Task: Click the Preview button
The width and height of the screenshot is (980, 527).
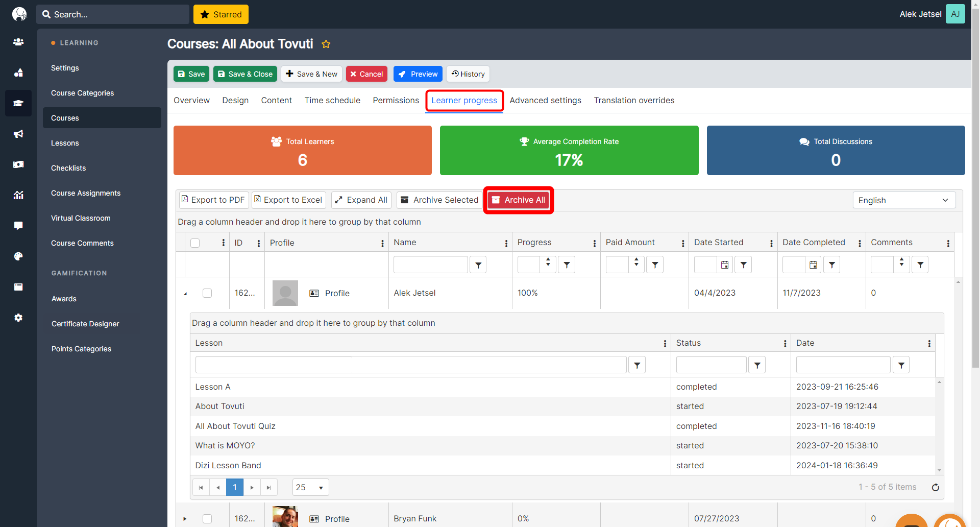Action: (x=418, y=74)
